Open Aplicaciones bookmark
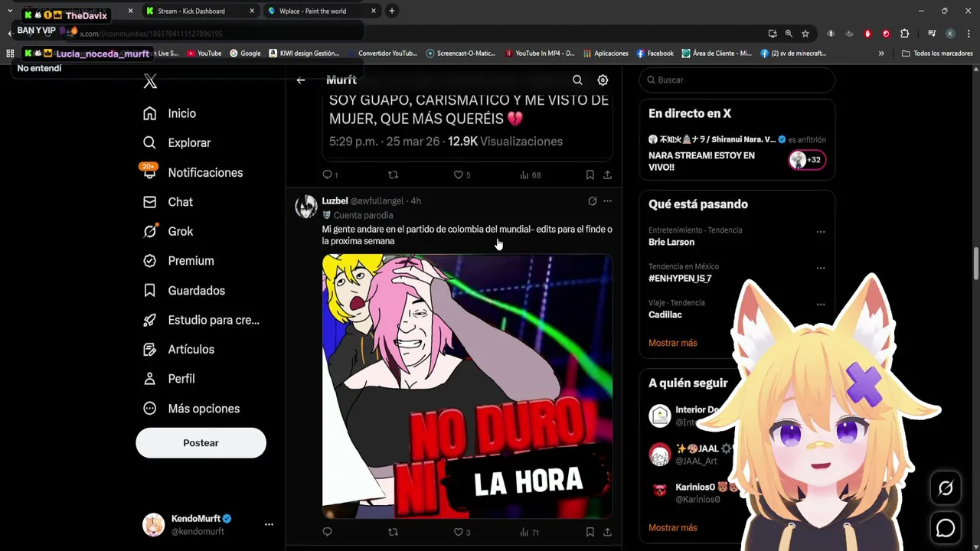 (x=606, y=54)
